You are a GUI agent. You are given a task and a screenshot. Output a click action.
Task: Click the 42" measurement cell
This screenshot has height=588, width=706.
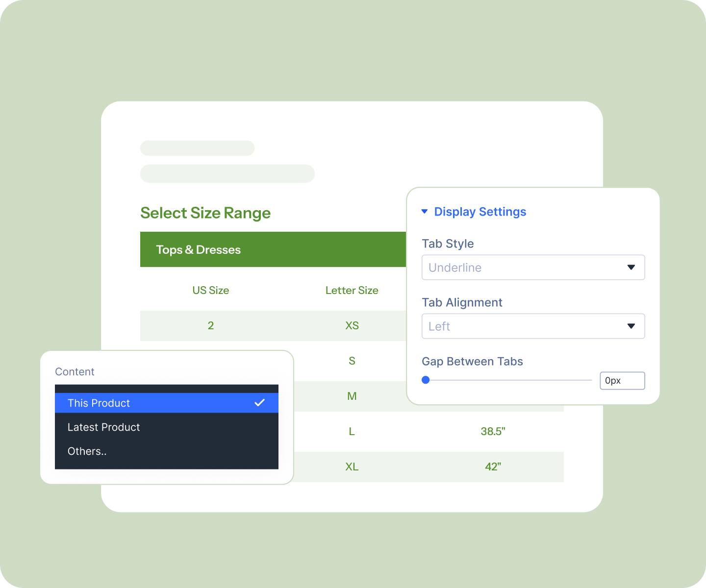click(493, 467)
